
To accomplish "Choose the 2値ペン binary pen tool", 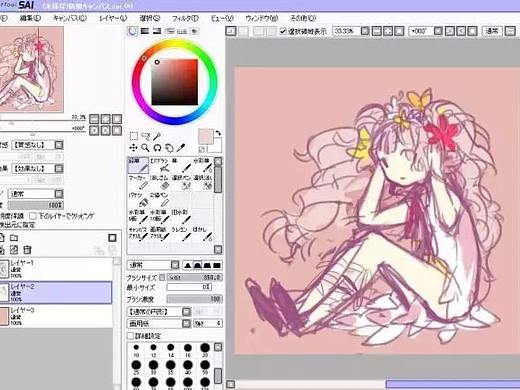I will point(159,200).
